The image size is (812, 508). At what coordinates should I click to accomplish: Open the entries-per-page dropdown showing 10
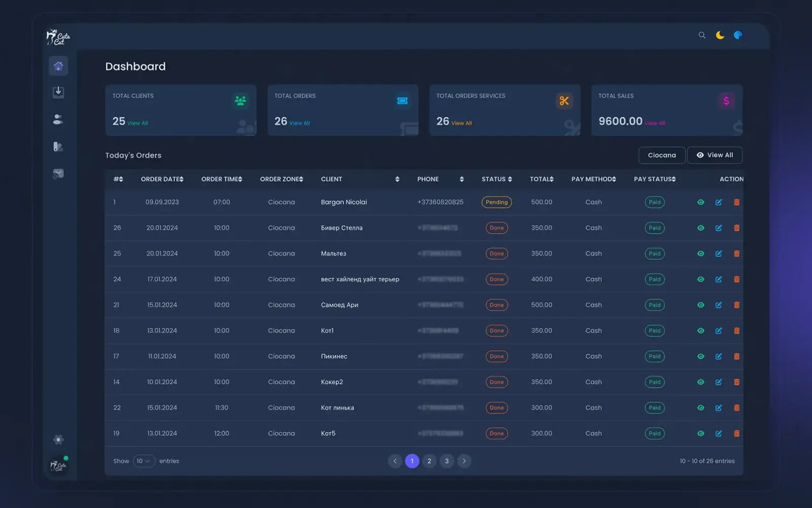(144, 461)
